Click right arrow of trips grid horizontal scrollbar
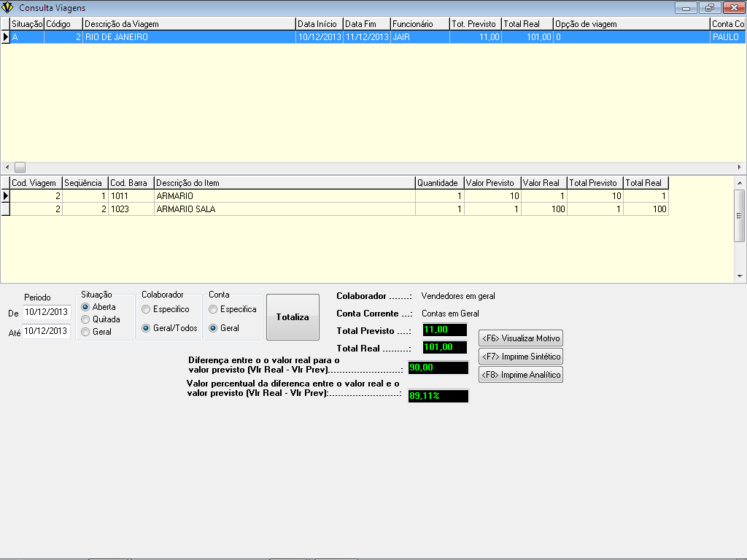 740,167
